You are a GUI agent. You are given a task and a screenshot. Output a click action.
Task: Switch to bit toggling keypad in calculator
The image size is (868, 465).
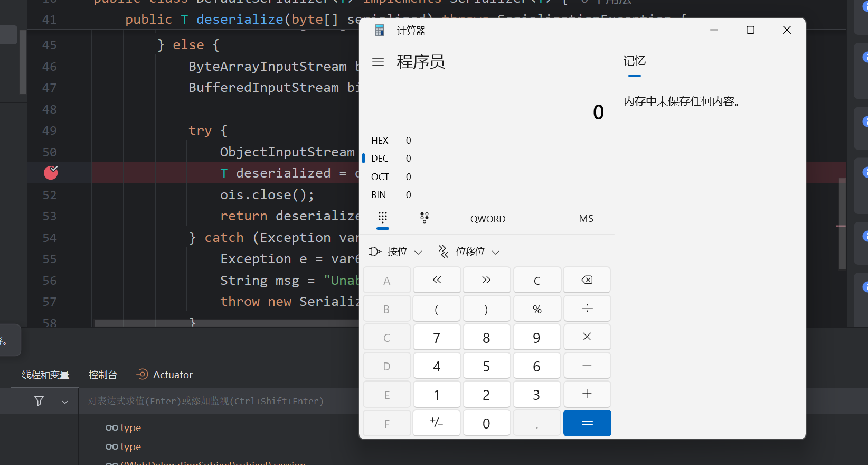pos(424,217)
